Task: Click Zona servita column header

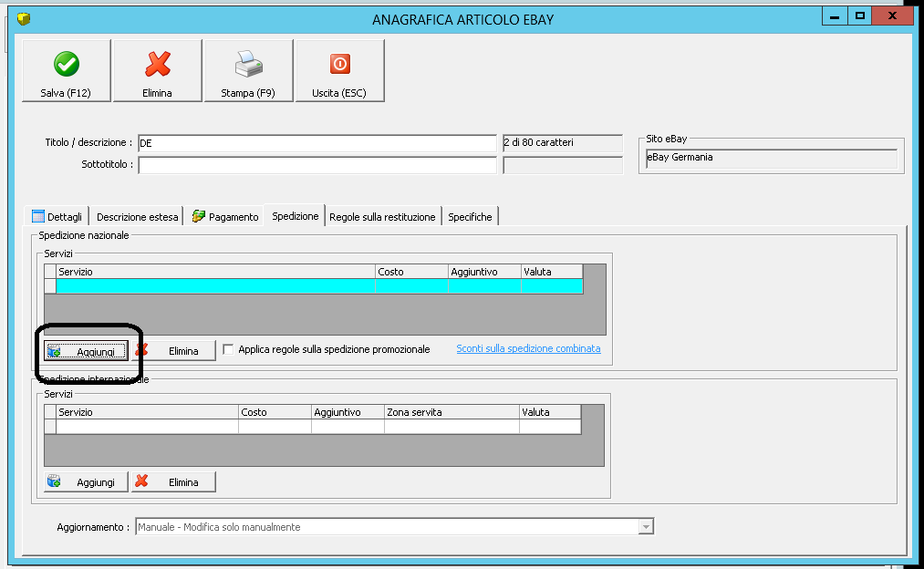Action: point(452,412)
